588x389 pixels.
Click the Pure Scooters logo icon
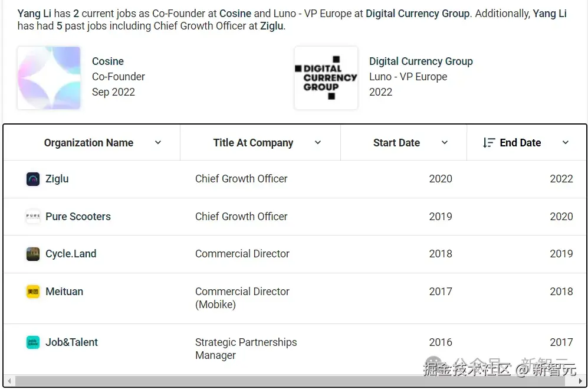[33, 217]
